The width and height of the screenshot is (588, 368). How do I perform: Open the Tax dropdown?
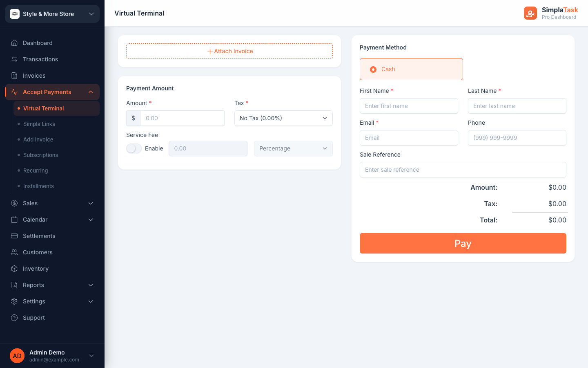click(283, 118)
